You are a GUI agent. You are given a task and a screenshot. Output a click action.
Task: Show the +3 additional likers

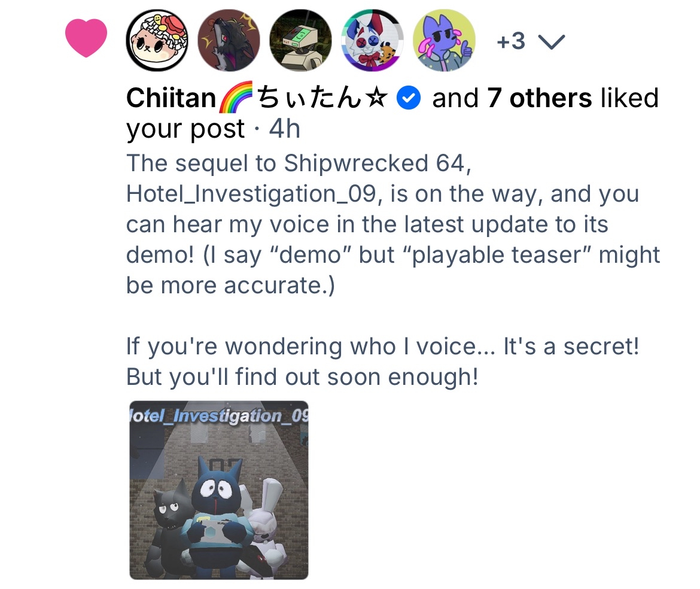pyautogui.click(x=511, y=41)
